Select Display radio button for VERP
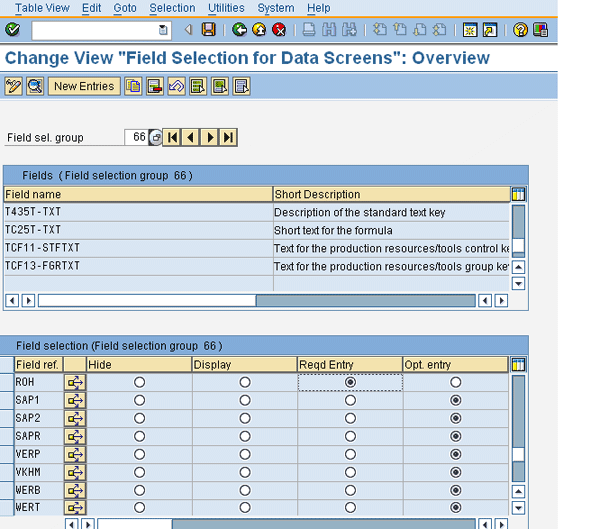The image size is (600, 529). (245, 454)
